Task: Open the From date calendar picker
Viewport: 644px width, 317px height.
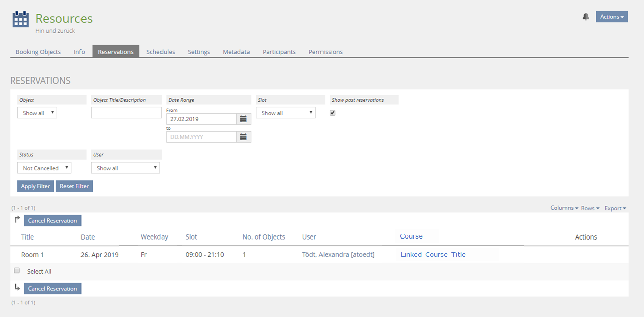Action: click(244, 119)
